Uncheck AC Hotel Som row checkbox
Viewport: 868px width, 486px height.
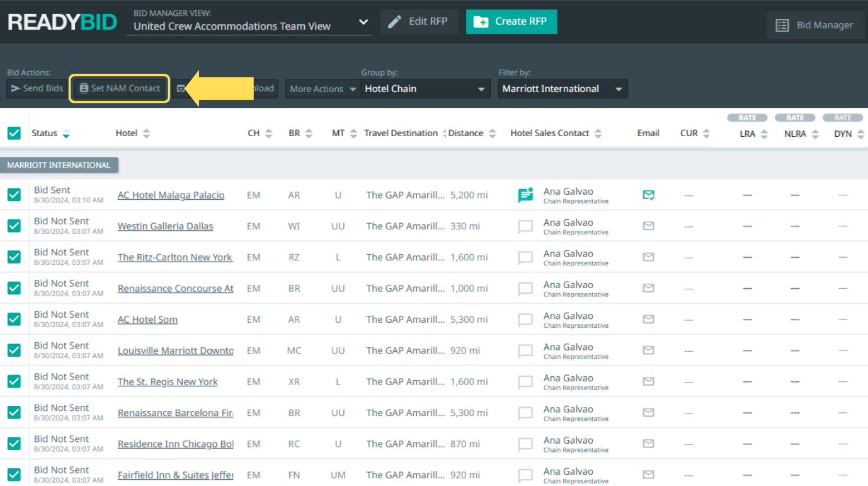pyautogui.click(x=14, y=319)
